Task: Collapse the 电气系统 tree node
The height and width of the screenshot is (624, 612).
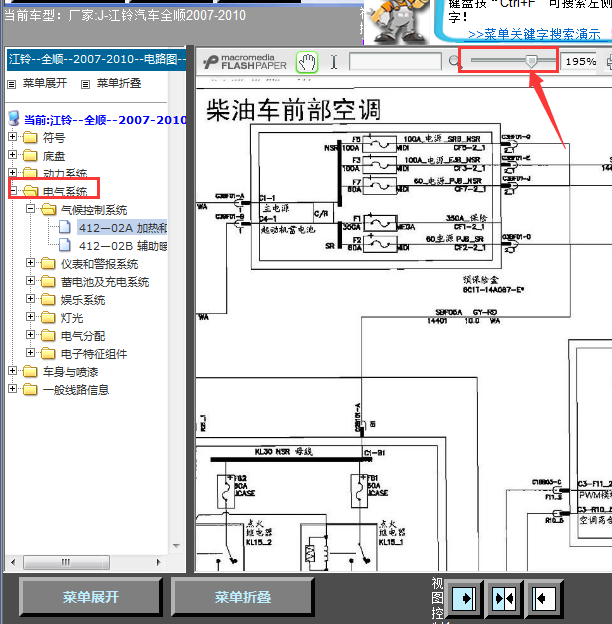Action: tap(12, 191)
